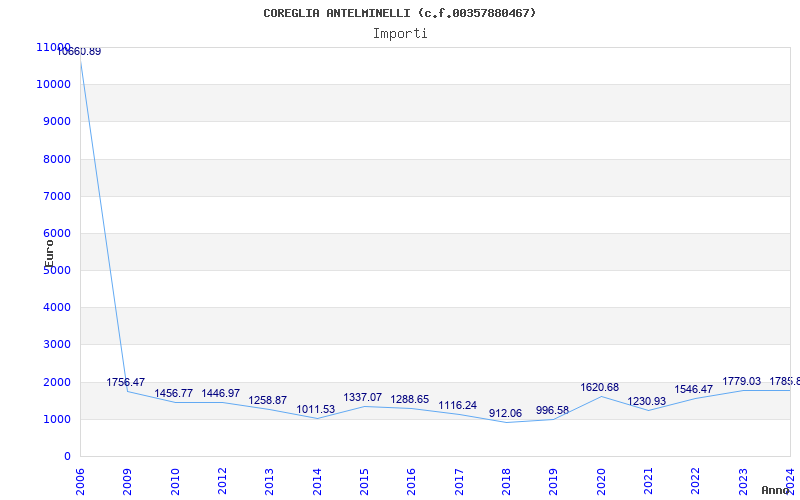Click the y-axis value 9000

56,121
